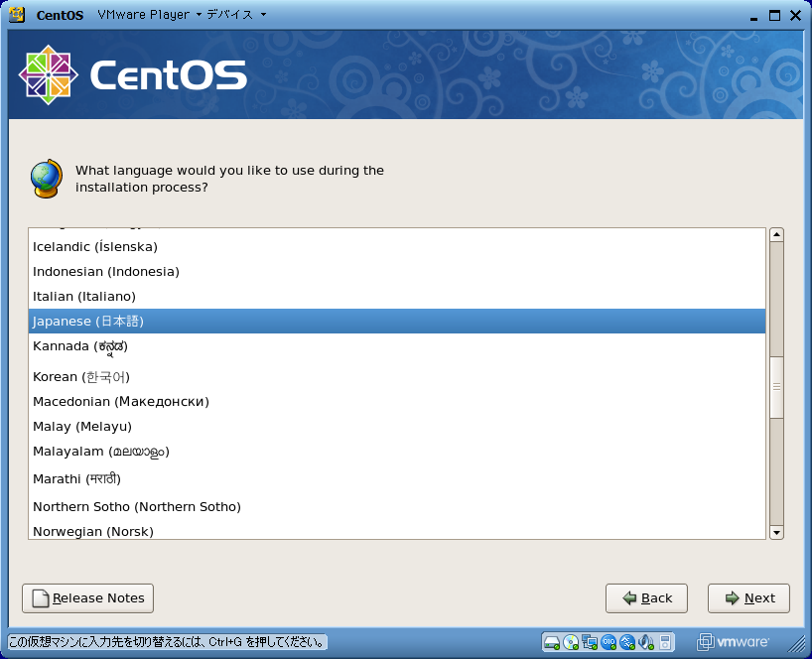812x659 pixels.
Task: Select Icelandic (Íslenska) language
Action: pyautogui.click(x=397, y=247)
